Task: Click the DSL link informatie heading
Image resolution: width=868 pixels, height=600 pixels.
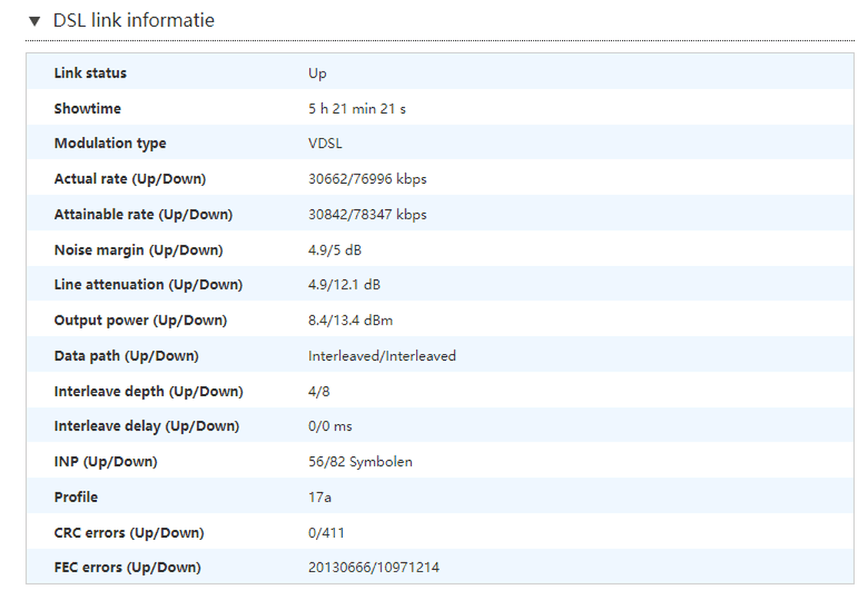Action: pos(133,21)
